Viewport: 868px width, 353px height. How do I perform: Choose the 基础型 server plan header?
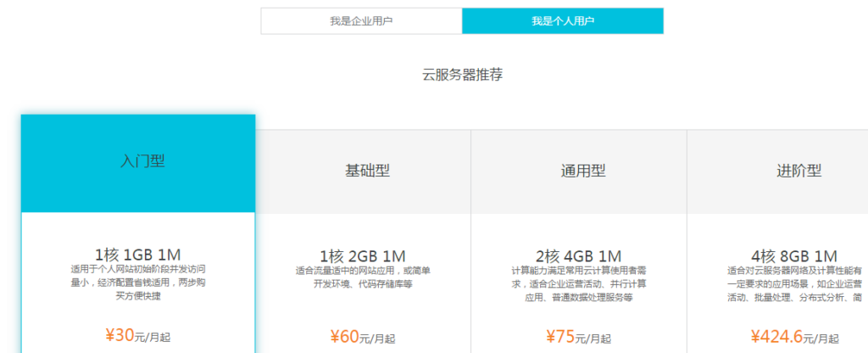point(363,171)
